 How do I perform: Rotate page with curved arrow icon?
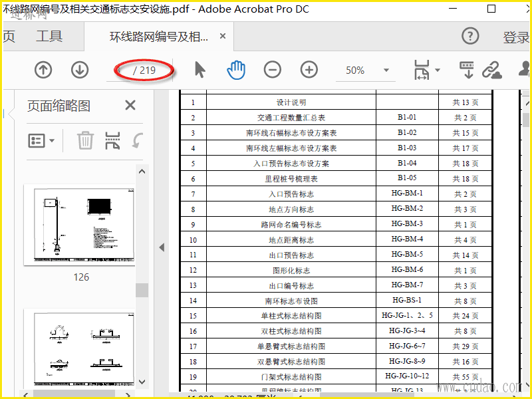point(138,140)
